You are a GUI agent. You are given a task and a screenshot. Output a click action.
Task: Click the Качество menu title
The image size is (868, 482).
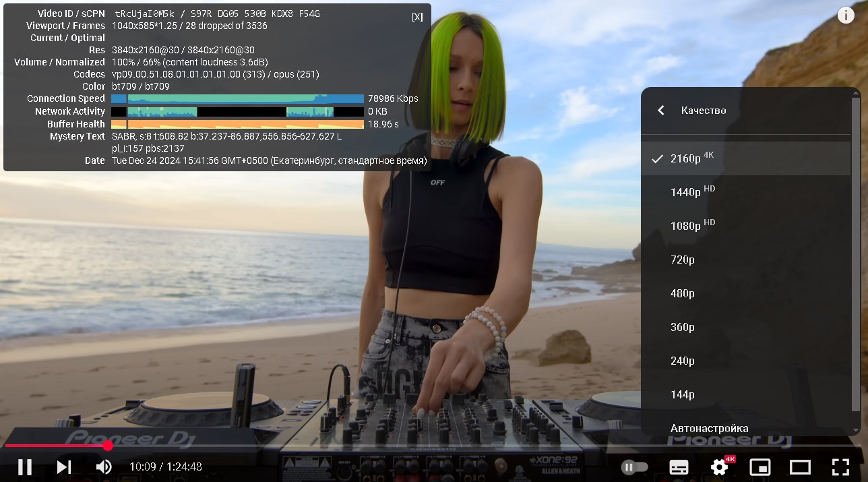[704, 110]
